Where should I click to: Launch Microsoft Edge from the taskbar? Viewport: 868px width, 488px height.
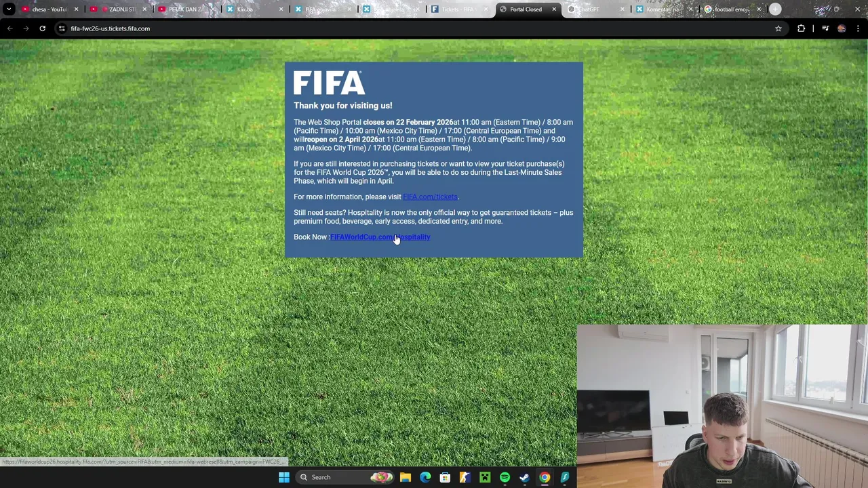pos(425,477)
